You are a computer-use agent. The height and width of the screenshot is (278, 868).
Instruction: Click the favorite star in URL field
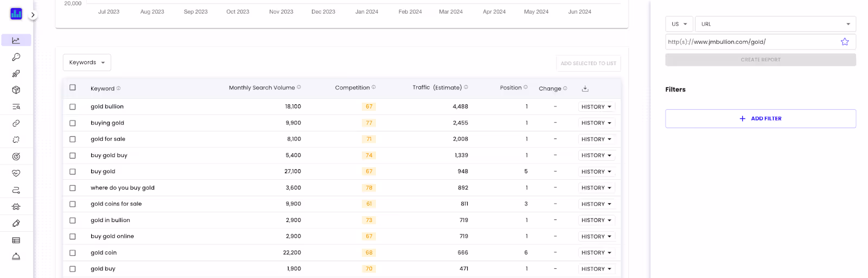click(845, 42)
